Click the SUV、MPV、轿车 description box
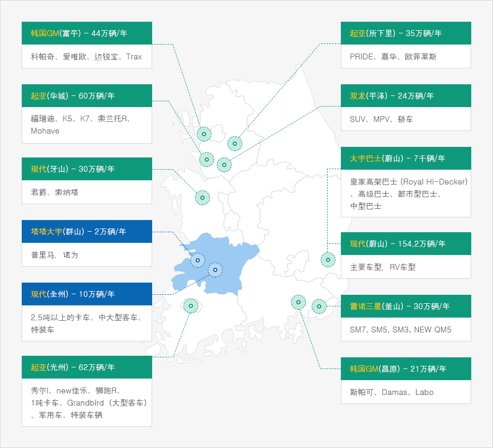This screenshot has height=448, width=493. pos(406,119)
